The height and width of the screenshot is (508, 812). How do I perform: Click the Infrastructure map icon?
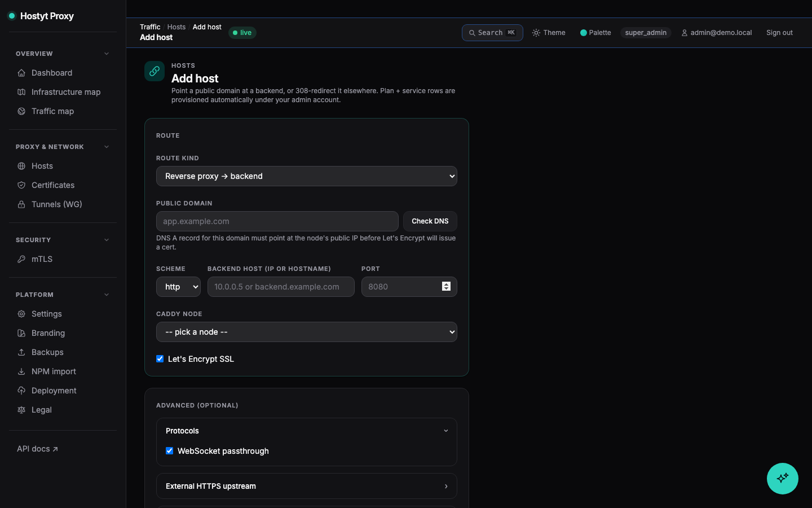point(21,92)
